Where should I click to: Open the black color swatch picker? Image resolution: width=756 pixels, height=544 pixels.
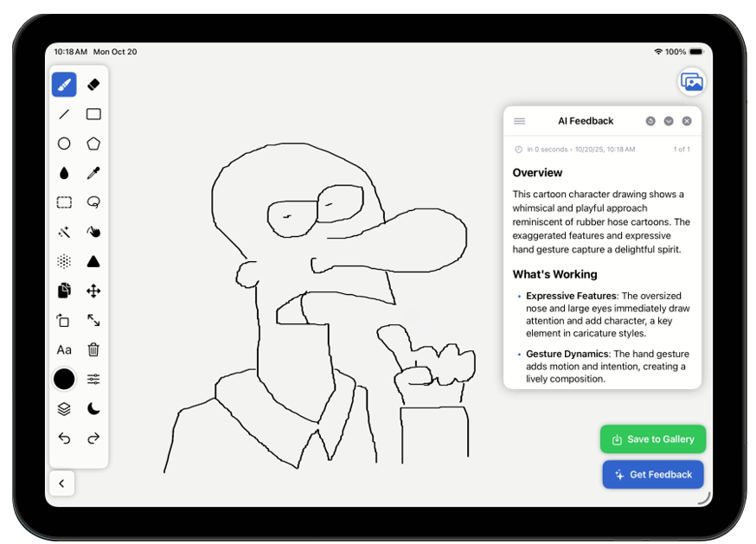tap(64, 379)
